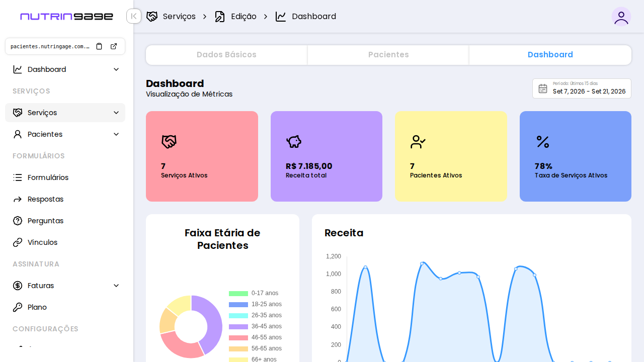This screenshot has width=644, height=362.
Task: Expand the Dashboard sidebar menu chevron
Action: pyautogui.click(x=116, y=69)
